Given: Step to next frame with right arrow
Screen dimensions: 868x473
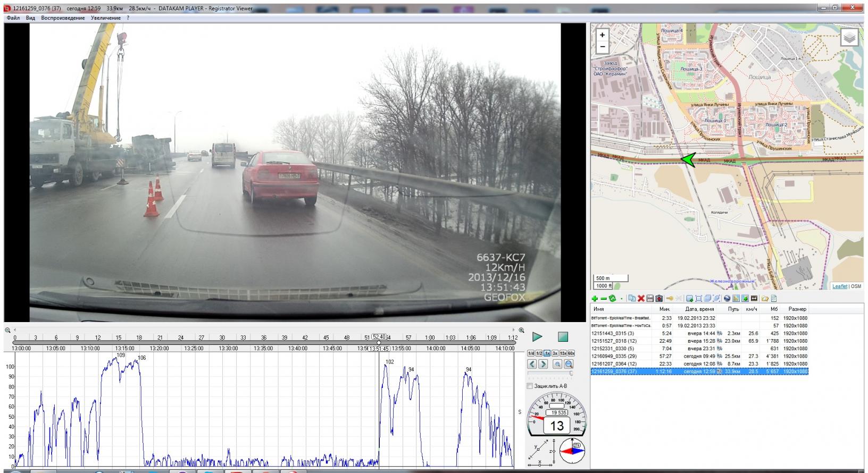Looking at the screenshot, I should (543, 364).
